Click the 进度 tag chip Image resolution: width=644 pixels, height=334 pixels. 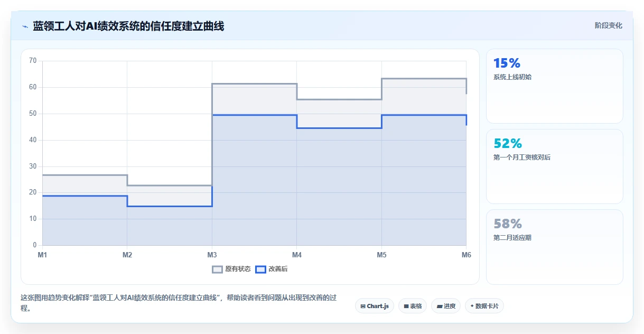coord(446,306)
